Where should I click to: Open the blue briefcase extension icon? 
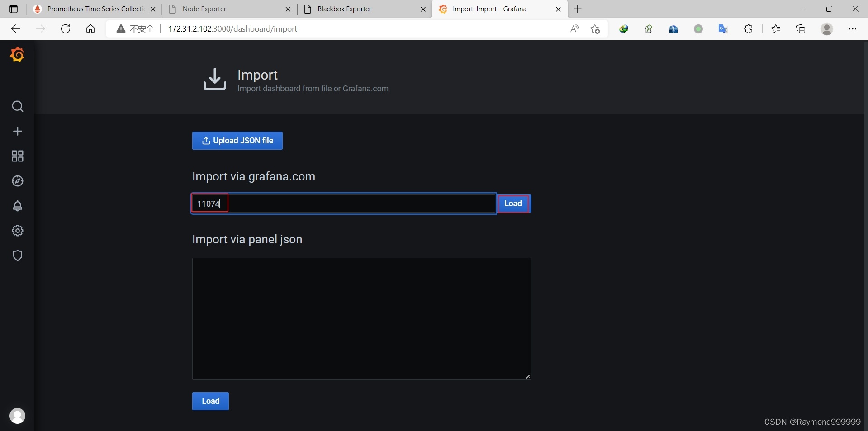[x=674, y=29]
